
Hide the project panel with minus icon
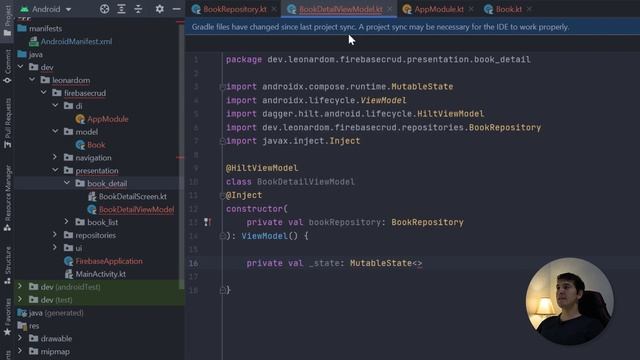[x=176, y=9]
